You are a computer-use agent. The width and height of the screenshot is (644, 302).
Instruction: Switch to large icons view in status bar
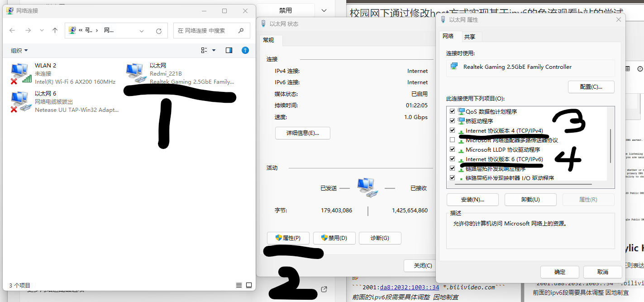(249, 285)
